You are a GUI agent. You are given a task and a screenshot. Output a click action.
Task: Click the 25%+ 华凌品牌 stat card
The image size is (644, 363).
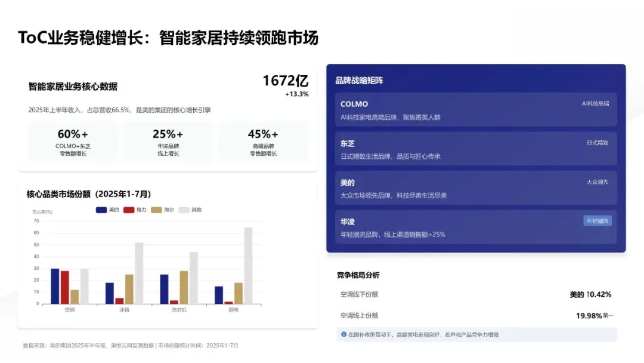168,142
